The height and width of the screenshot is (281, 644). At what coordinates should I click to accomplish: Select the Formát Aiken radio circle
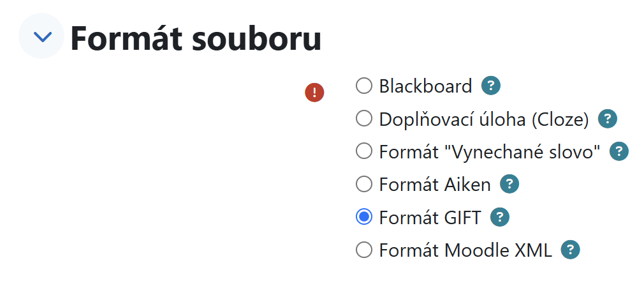(364, 185)
